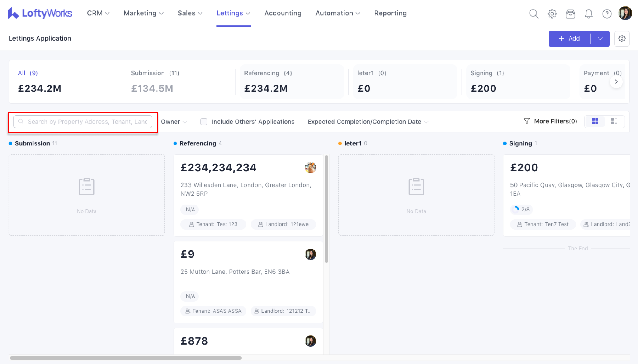
Task: Click the Add button
Action: tap(570, 39)
